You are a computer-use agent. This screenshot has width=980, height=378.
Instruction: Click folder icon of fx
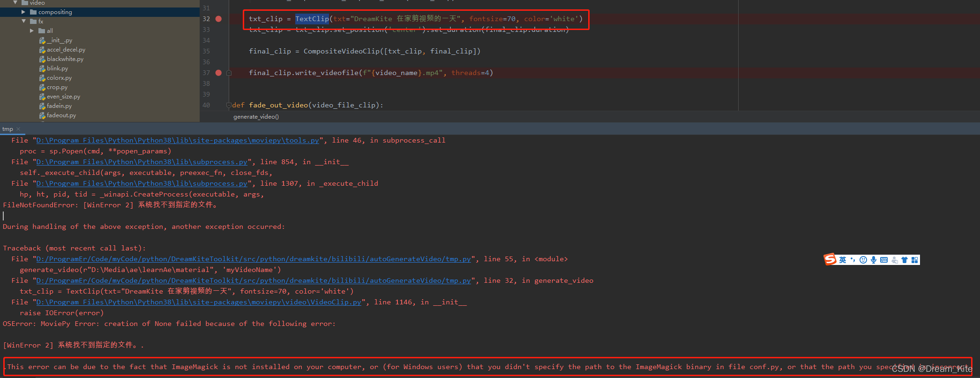33,21
